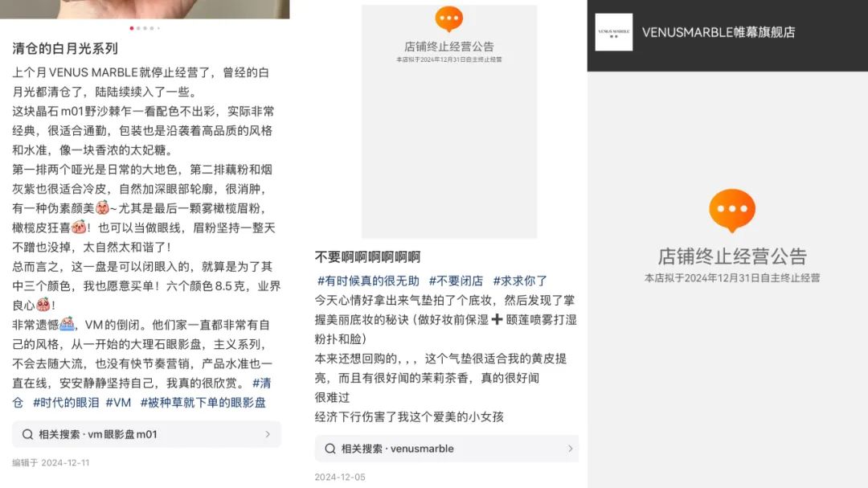Screen dimensions: 868x488
Task: Expand related search vm眼影盘 m01 chevron
Action: (x=268, y=434)
